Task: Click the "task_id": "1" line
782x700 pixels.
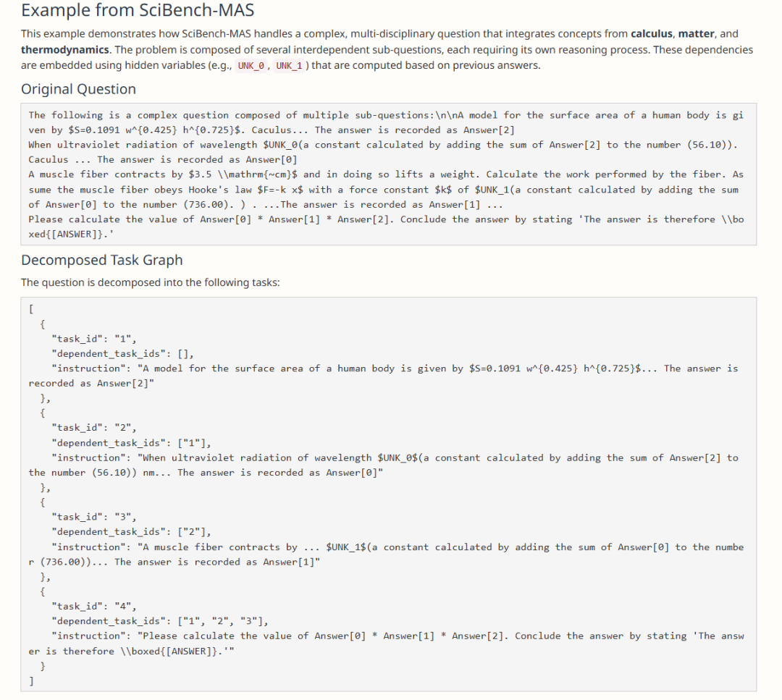Action: coord(94,338)
